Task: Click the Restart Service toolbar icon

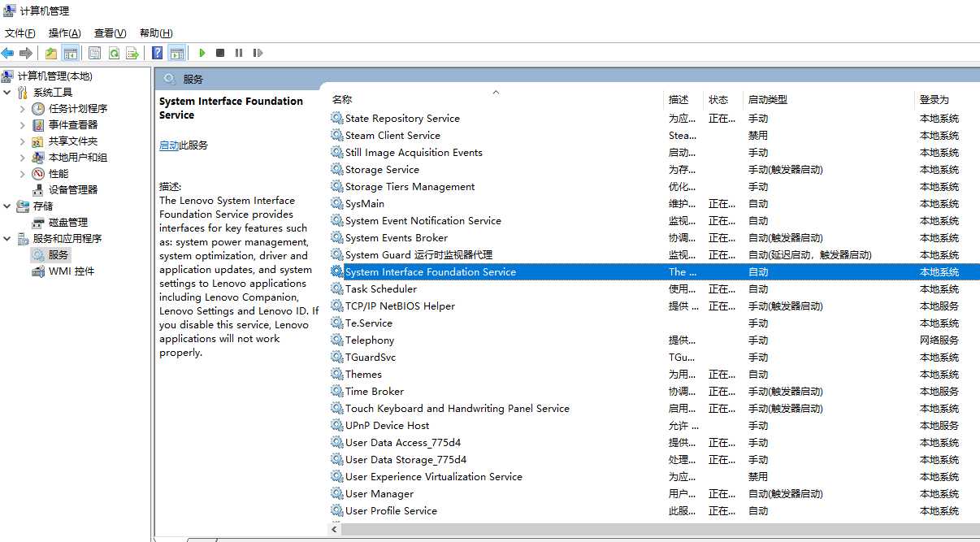Action: coord(258,53)
